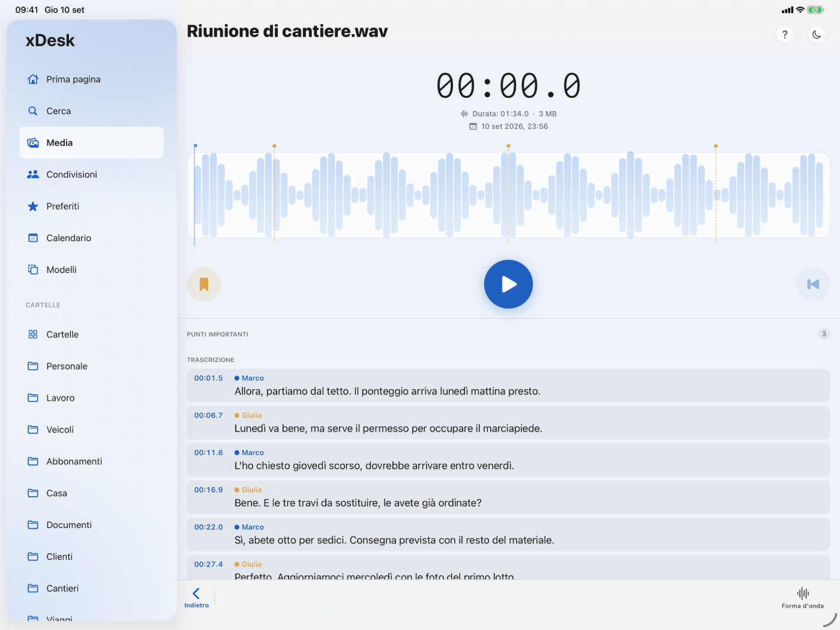Click the Calendario icon in the sidebar

point(33,238)
